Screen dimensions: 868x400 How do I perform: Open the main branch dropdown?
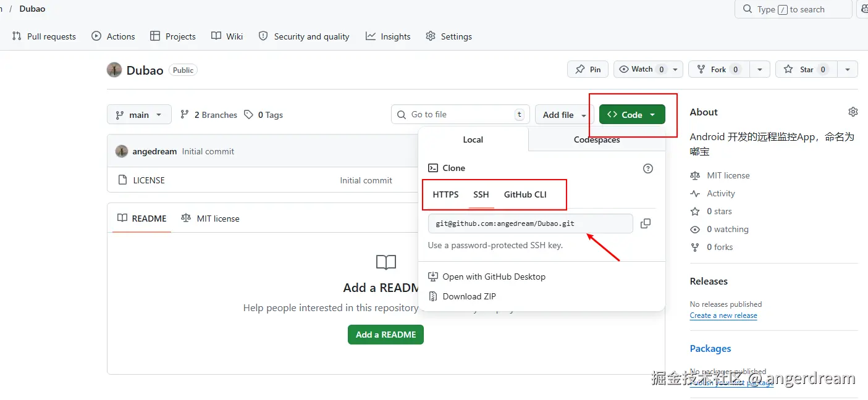pyautogui.click(x=139, y=115)
